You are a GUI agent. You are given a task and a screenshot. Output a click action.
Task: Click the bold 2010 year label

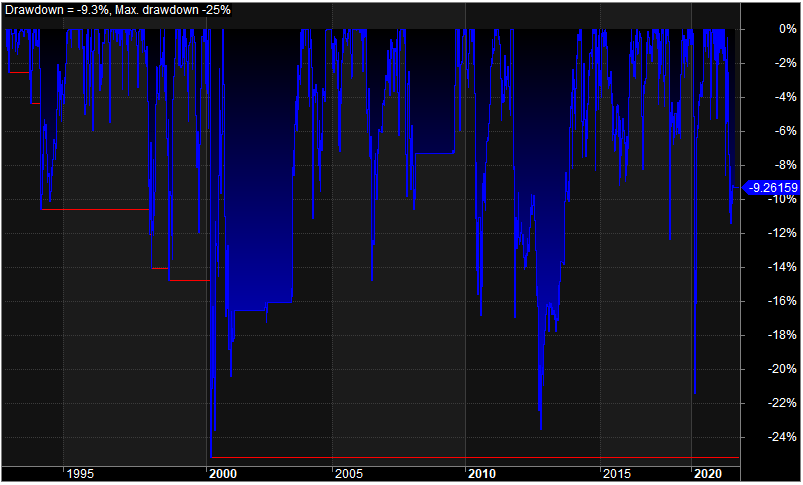[482, 474]
